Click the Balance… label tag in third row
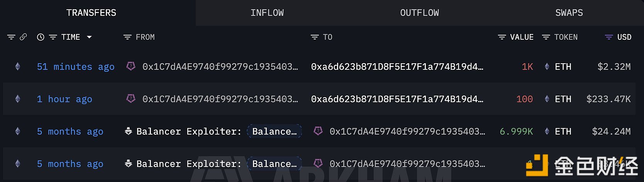This screenshot has height=182, width=644. [x=274, y=131]
